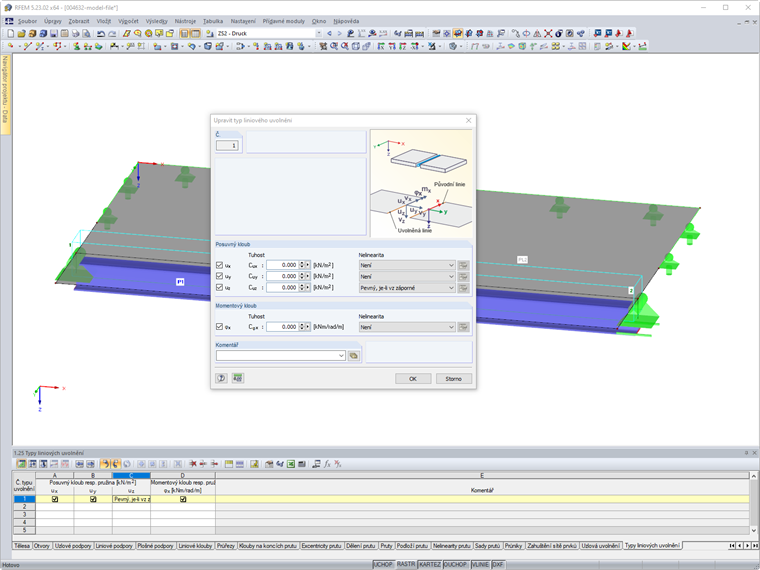The width and height of the screenshot is (760, 570).
Task: Open the Úpravy menu
Action: 52,21
